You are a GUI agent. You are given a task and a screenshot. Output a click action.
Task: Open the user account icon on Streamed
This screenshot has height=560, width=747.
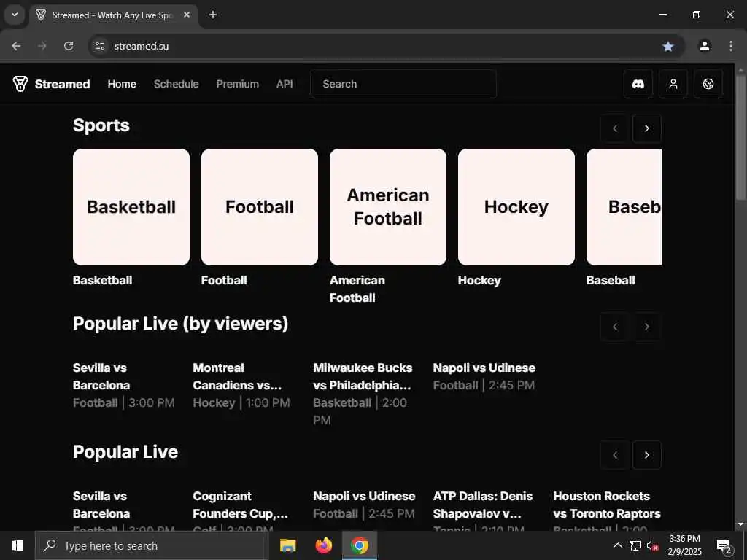point(673,84)
